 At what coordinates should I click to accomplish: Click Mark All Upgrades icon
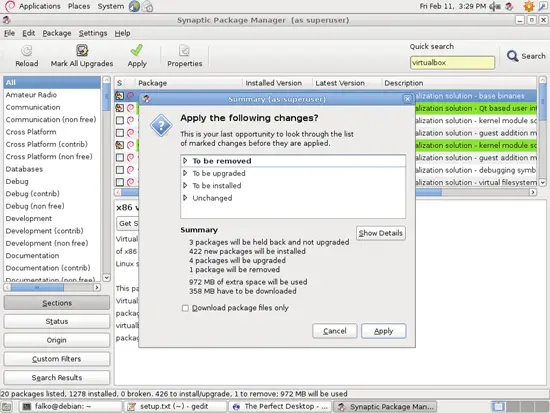pyautogui.click(x=82, y=51)
